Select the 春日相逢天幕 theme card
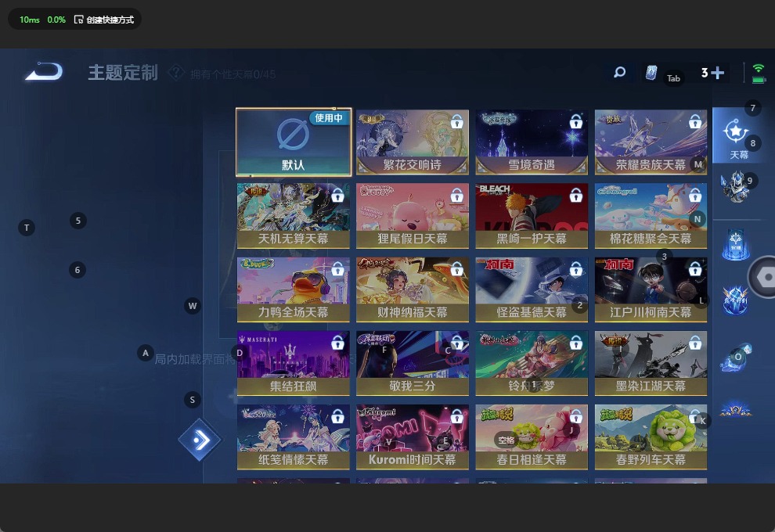 tap(532, 437)
